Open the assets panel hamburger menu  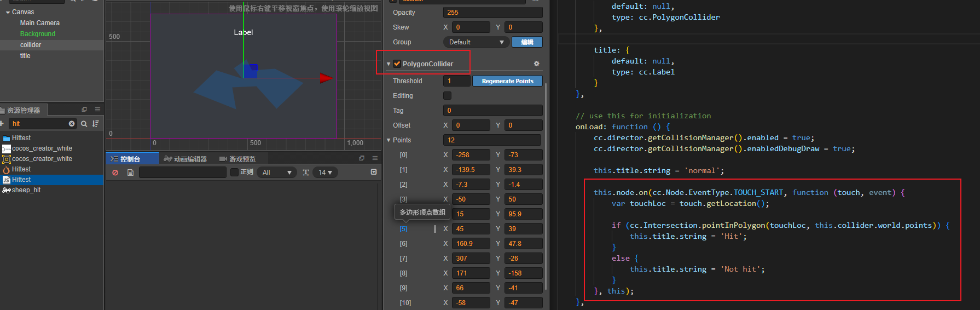coord(97,110)
